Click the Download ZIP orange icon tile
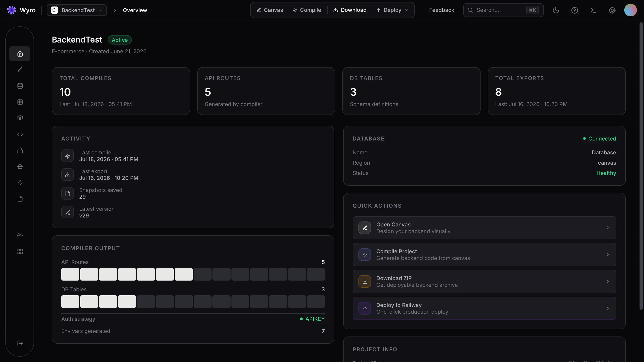This screenshot has width=644, height=362. (365, 281)
